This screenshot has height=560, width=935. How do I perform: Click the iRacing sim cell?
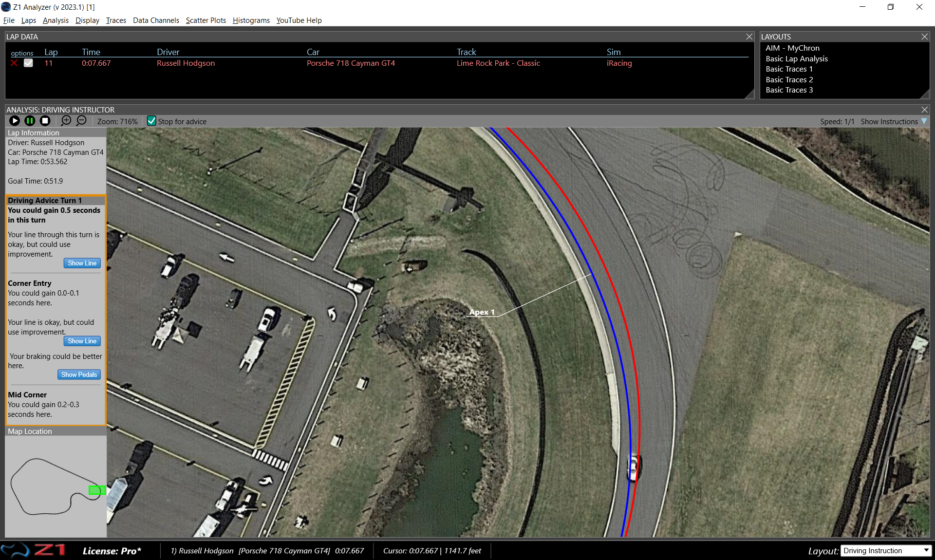click(x=619, y=63)
